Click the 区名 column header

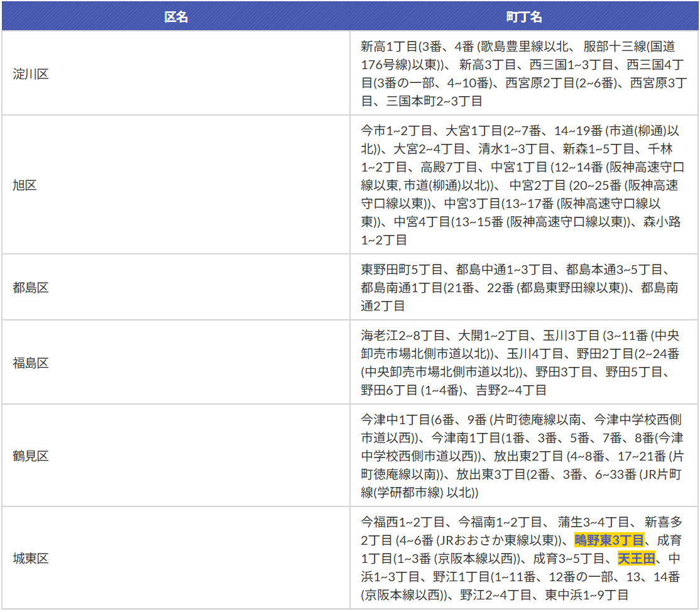point(176,16)
